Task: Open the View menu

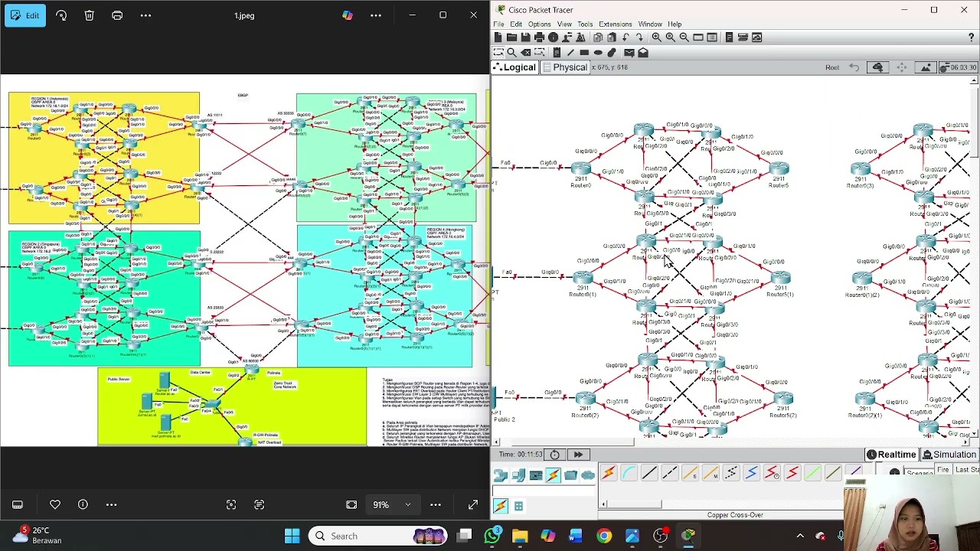Action: [x=564, y=24]
